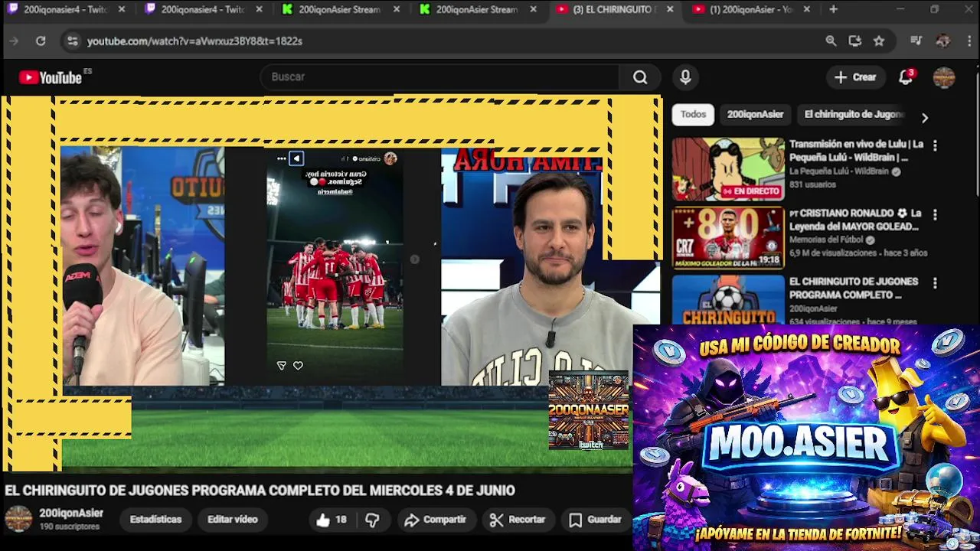Switch to (1) 200iqonAsier YouTube tab
980x551 pixels.
(x=750, y=9)
